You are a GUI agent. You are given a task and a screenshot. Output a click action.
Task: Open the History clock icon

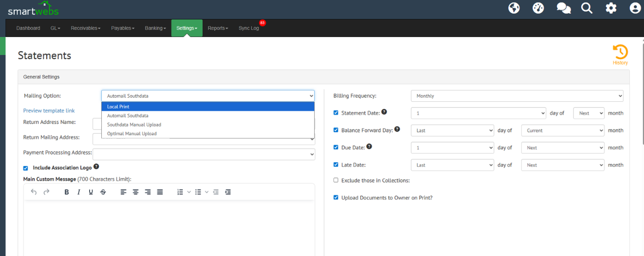pos(620,52)
